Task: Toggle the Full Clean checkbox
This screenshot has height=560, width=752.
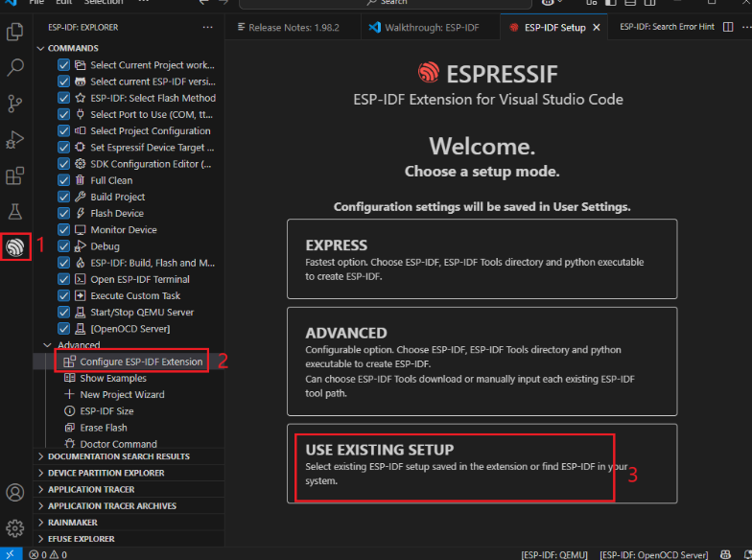Action: coord(63,180)
